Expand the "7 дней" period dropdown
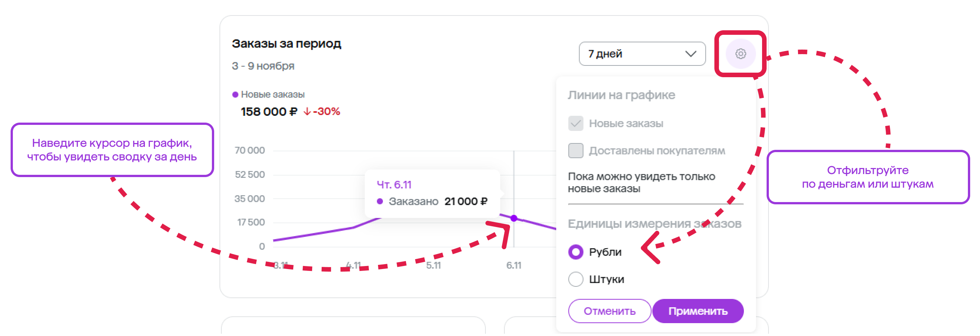 [641, 54]
